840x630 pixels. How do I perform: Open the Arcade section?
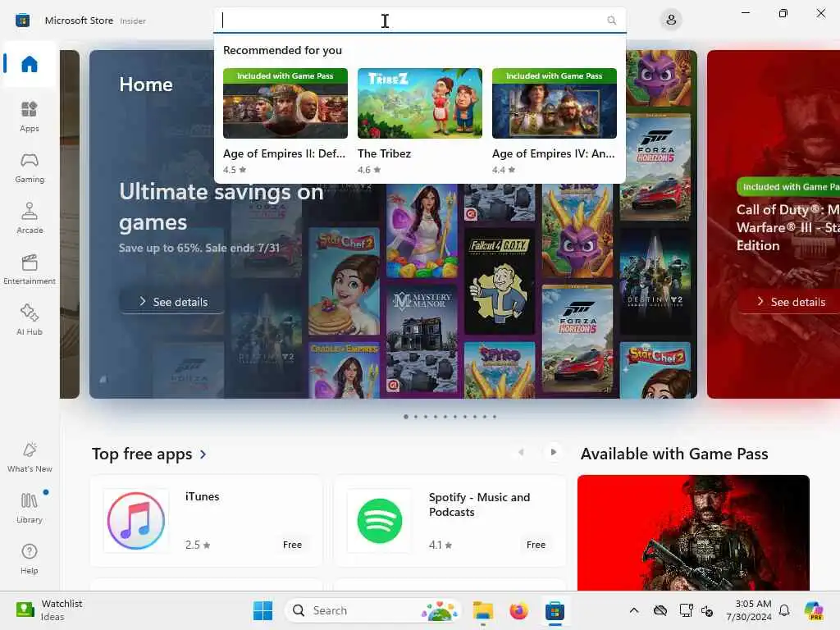[x=29, y=218]
